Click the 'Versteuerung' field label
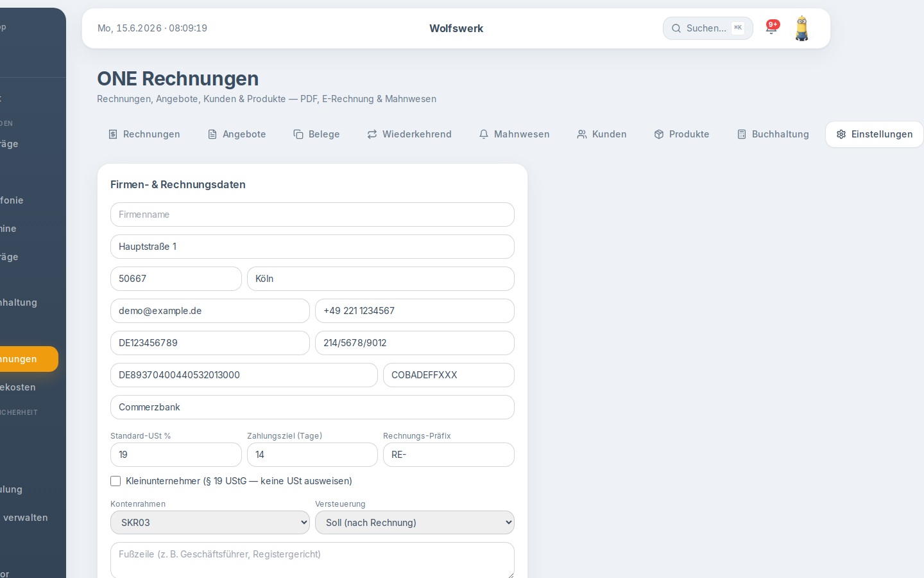This screenshot has height=578, width=924. pyautogui.click(x=340, y=504)
